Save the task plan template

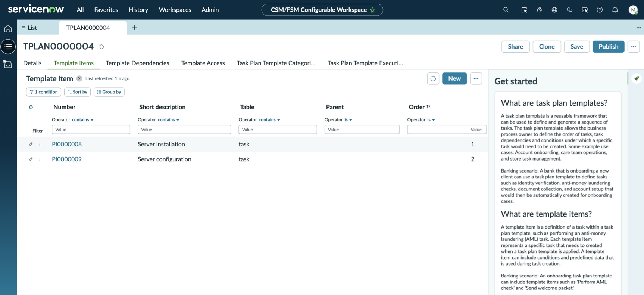[x=576, y=47]
